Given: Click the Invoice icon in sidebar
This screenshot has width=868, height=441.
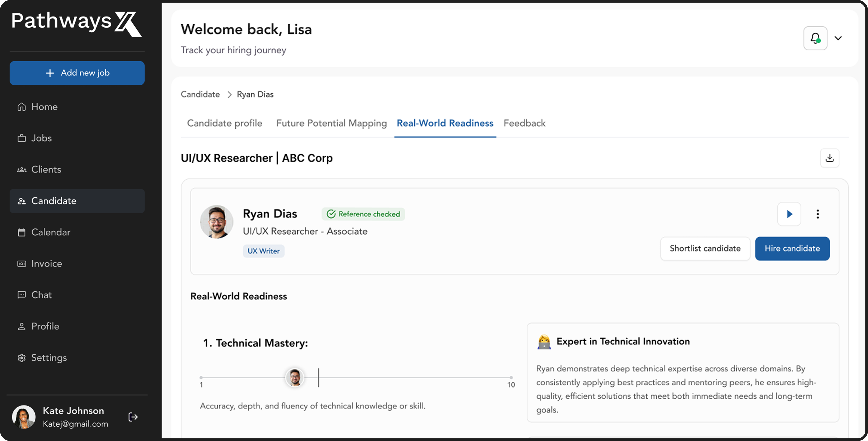Looking at the screenshot, I should [x=22, y=264].
